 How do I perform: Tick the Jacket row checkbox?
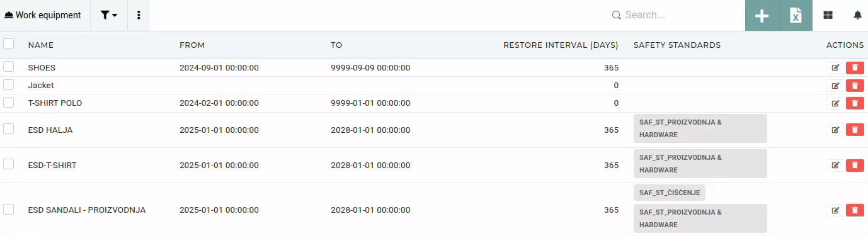[x=9, y=84]
